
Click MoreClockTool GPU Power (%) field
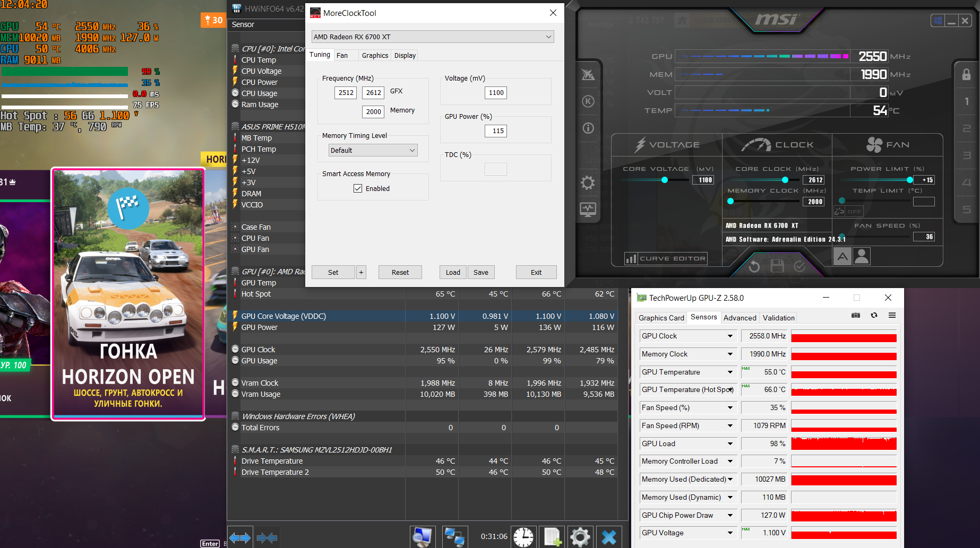496,131
